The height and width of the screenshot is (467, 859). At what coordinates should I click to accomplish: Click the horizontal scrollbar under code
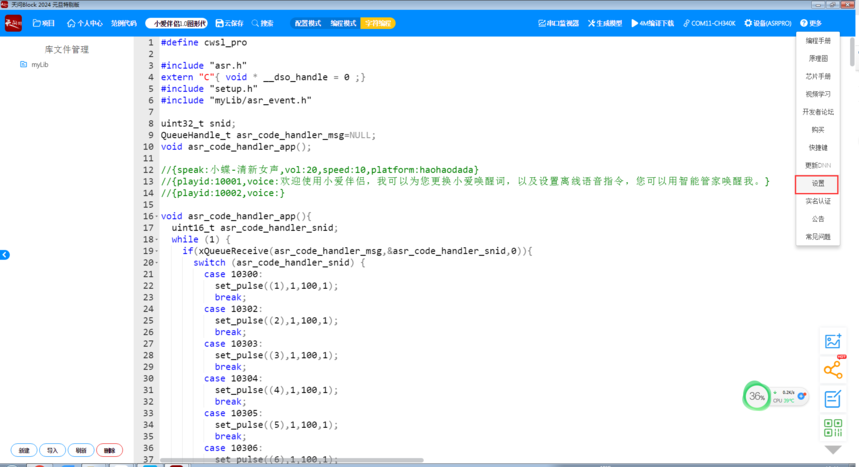coord(291,460)
